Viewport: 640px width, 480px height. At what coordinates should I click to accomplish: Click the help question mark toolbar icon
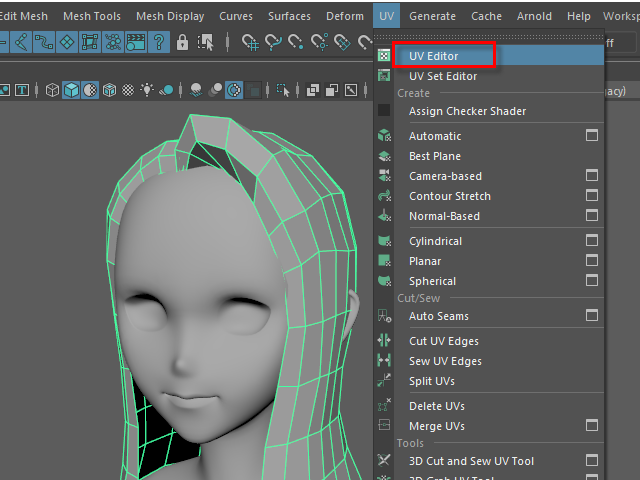coord(158,42)
